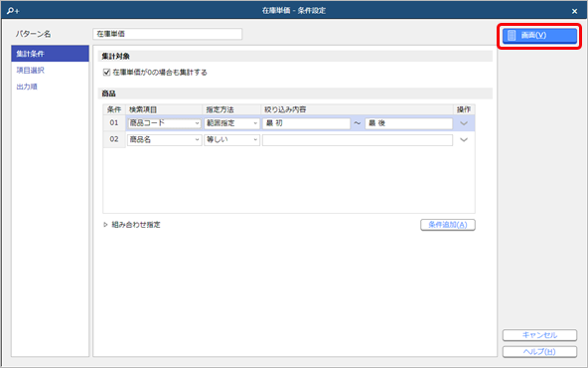Open the 商品コード search item dropdown

coord(164,123)
